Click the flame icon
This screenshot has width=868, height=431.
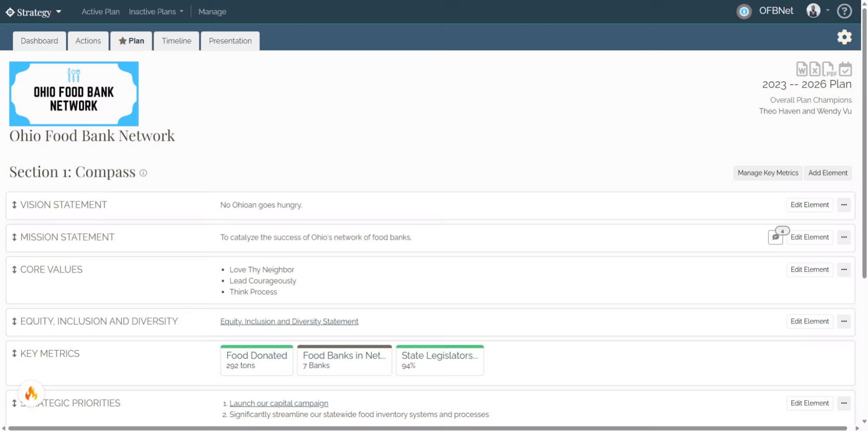(x=31, y=394)
